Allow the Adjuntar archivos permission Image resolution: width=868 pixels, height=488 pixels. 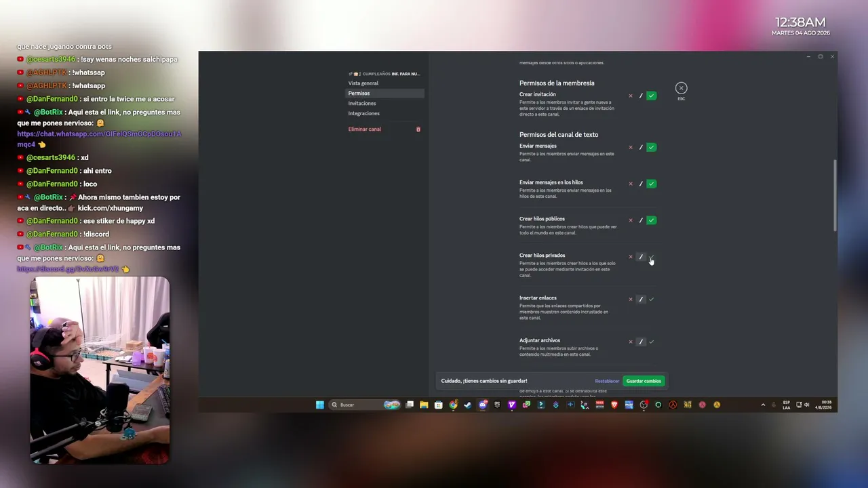(651, 342)
